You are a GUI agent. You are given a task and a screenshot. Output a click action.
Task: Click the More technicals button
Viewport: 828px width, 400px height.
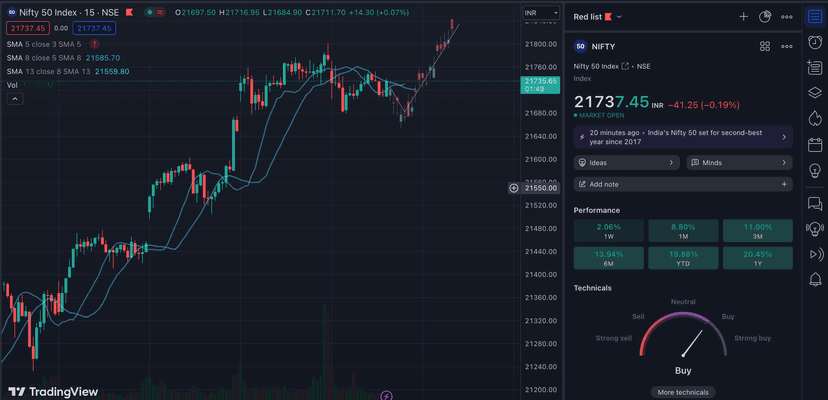pyautogui.click(x=683, y=392)
